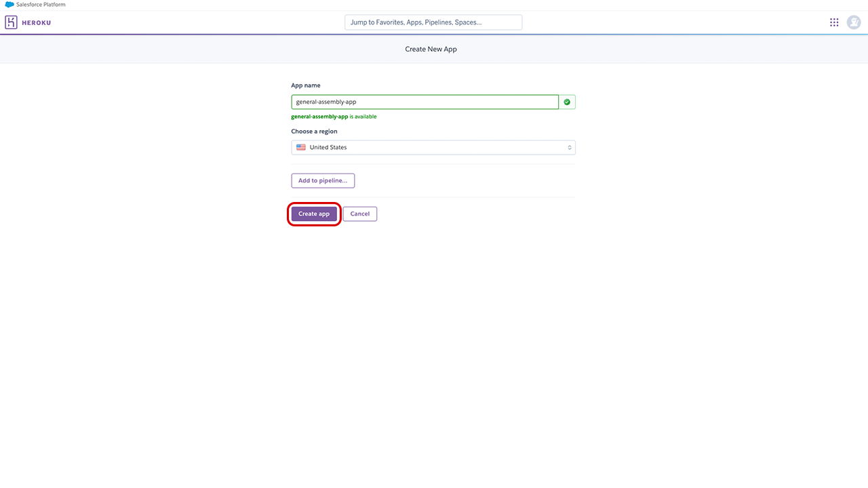Click the Heroku logo icon
This screenshot has height=488, width=868.
(12, 22)
